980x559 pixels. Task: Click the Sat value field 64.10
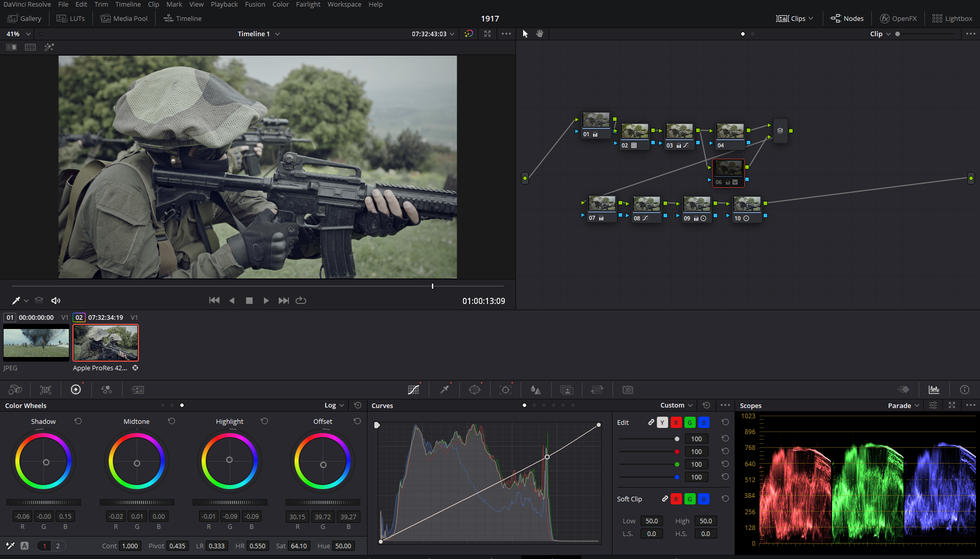(299, 546)
